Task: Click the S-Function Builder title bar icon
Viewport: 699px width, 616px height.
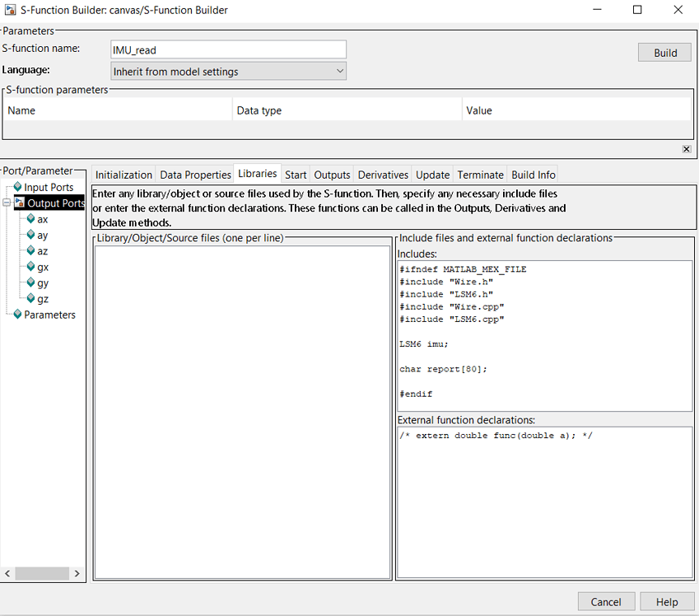Action: click(x=9, y=9)
